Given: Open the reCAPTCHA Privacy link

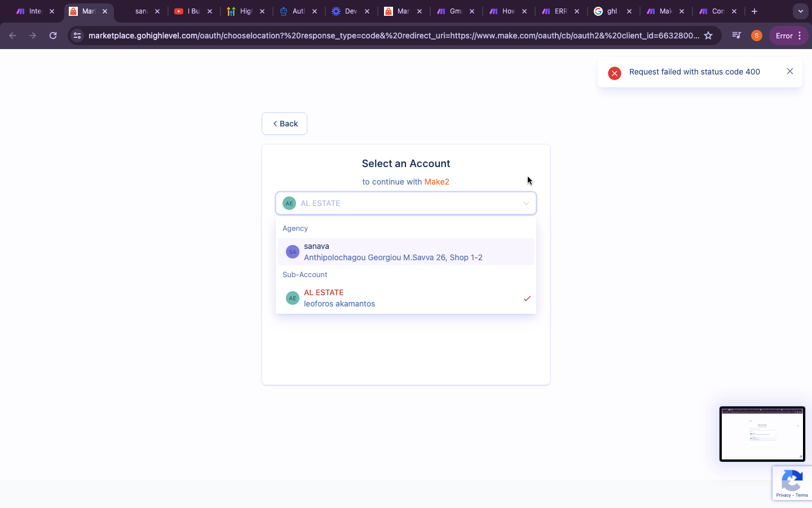Looking at the screenshot, I should (x=783, y=495).
